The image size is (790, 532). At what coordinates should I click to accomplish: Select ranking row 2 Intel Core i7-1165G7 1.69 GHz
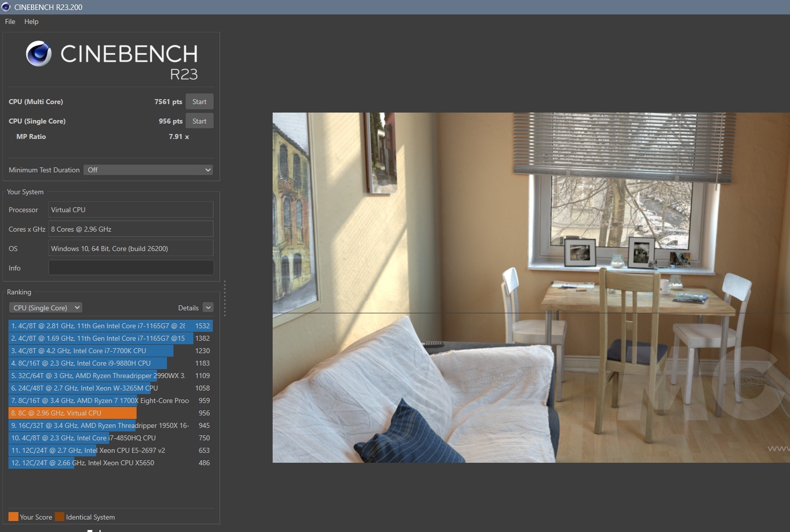(111, 338)
